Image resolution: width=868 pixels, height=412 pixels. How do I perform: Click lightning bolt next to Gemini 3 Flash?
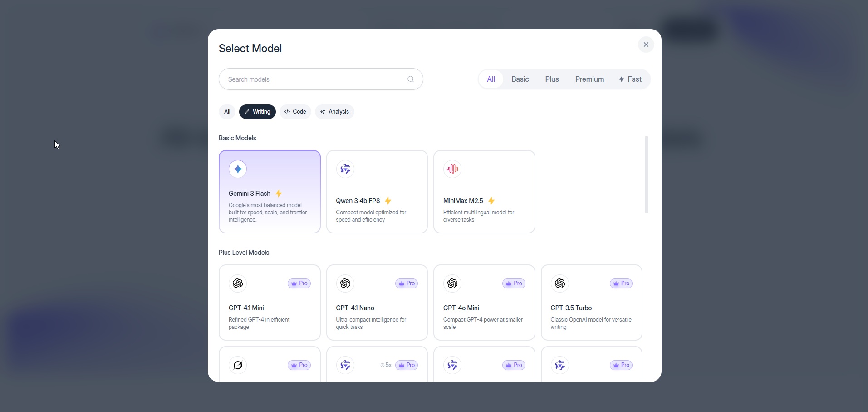(x=279, y=194)
